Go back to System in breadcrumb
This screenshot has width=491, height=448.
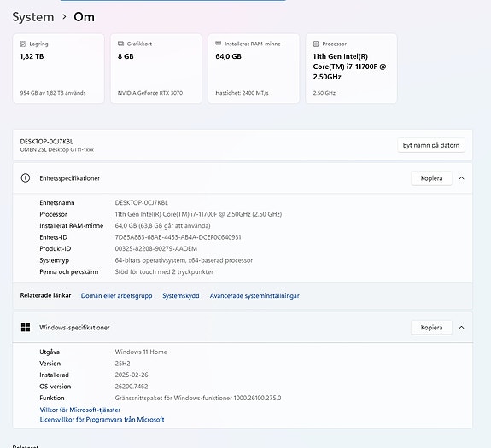point(33,17)
